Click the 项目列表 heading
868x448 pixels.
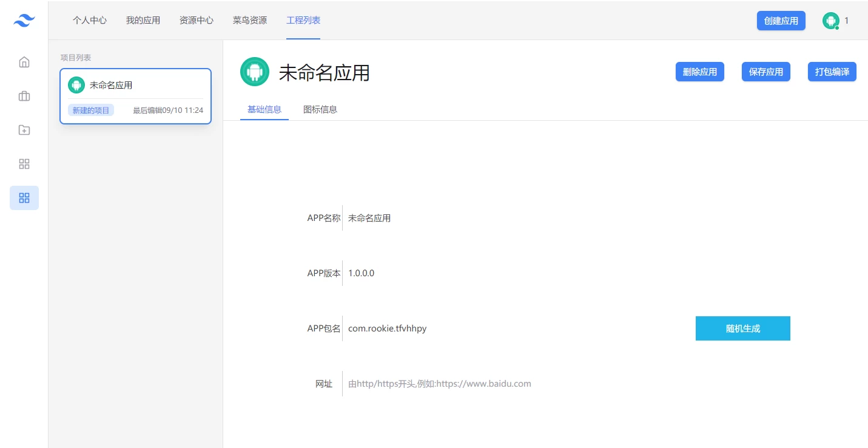76,58
